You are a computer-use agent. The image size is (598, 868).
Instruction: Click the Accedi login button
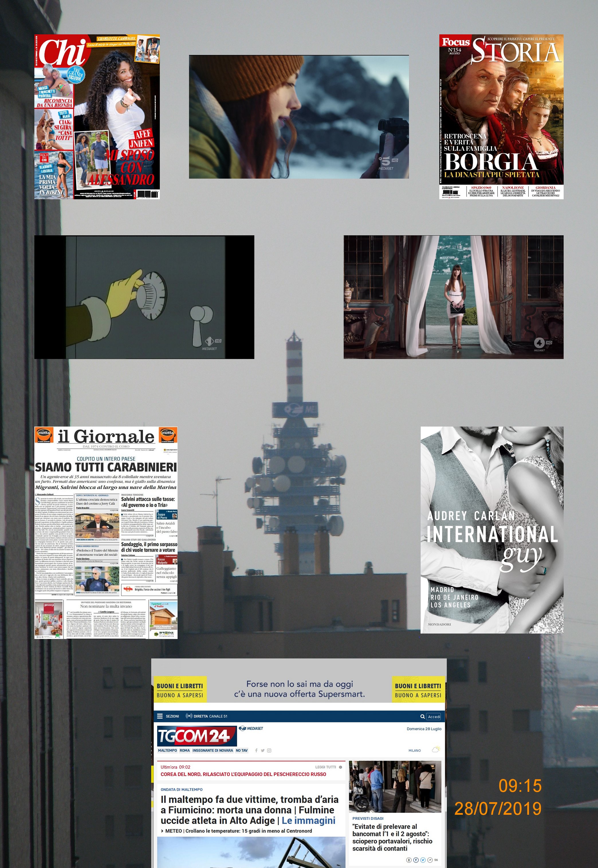point(434,716)
